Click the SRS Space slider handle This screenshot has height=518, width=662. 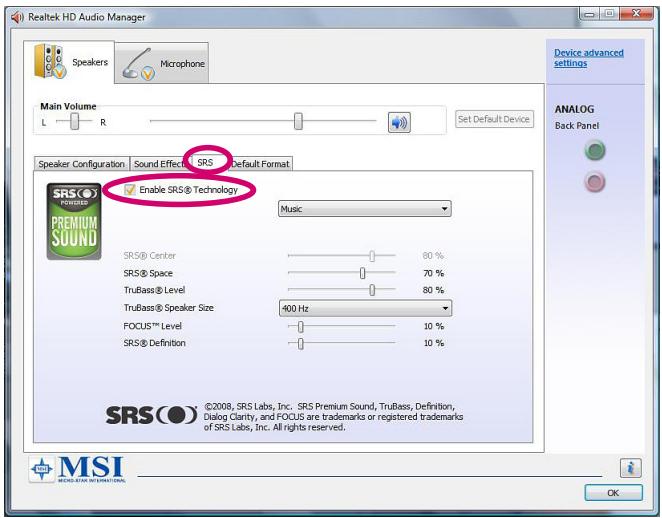pos(362,273)
